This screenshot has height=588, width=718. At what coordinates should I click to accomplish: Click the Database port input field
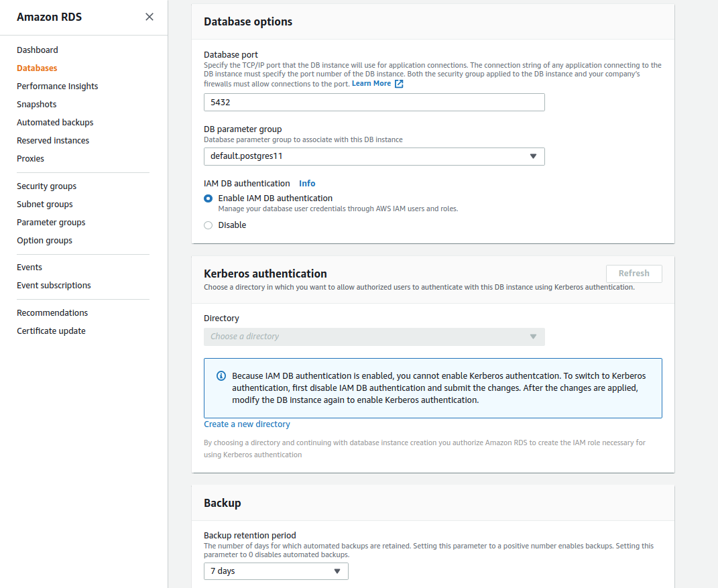[374, 102]
